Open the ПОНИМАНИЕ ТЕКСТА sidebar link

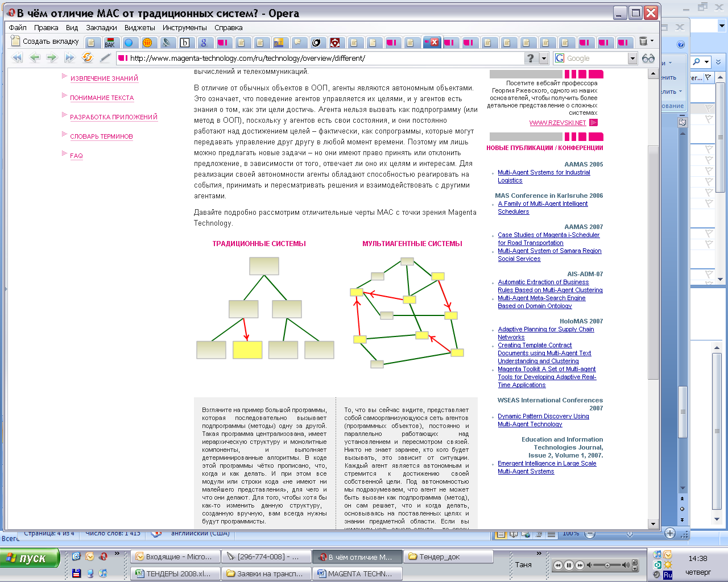pos(102,98)
